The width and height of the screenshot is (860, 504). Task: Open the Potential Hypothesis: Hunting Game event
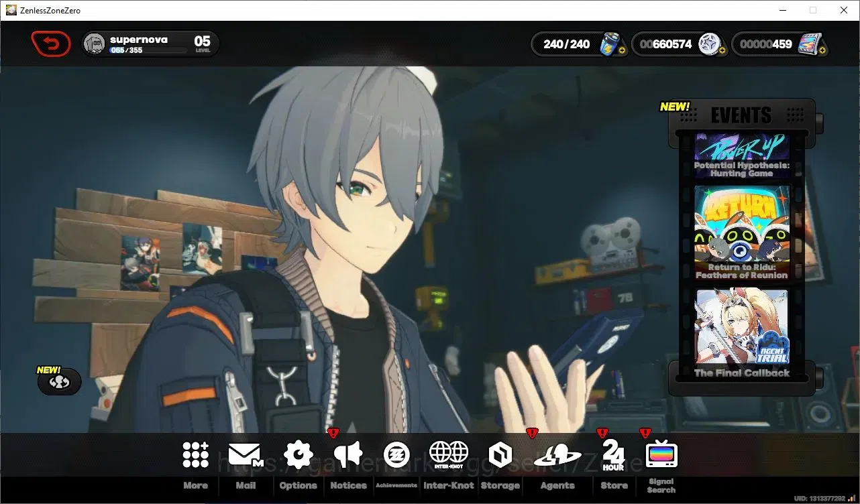click(x=742, y=156)
